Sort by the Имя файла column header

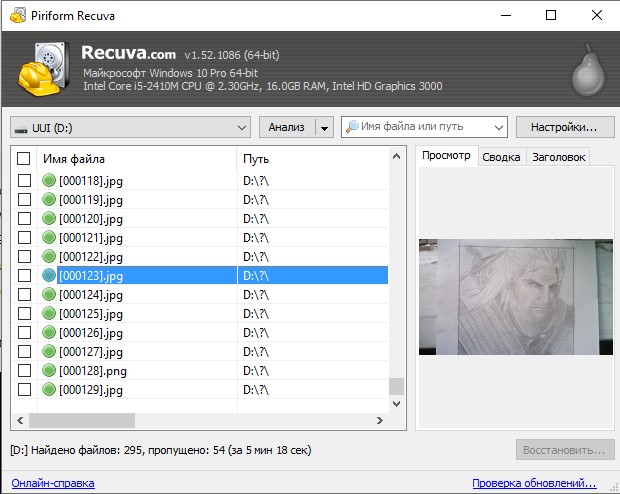click(137, 159)
